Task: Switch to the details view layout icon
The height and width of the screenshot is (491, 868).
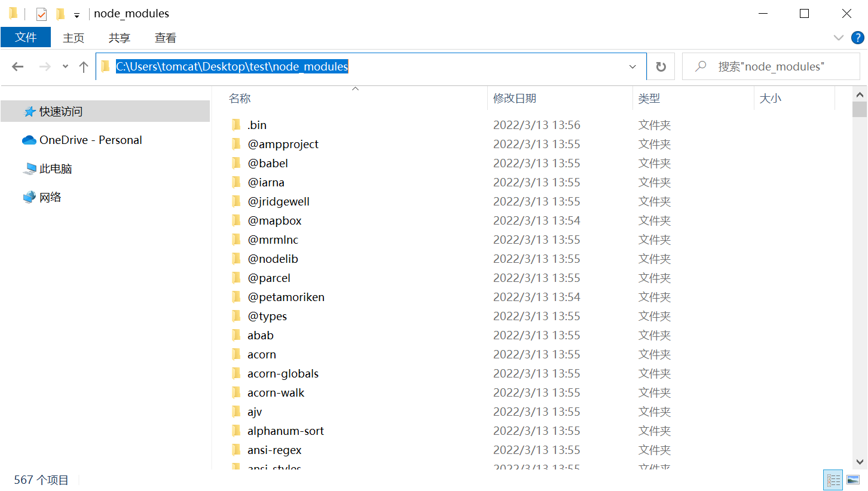Action: pyautogui.click(x=833, y=480)
